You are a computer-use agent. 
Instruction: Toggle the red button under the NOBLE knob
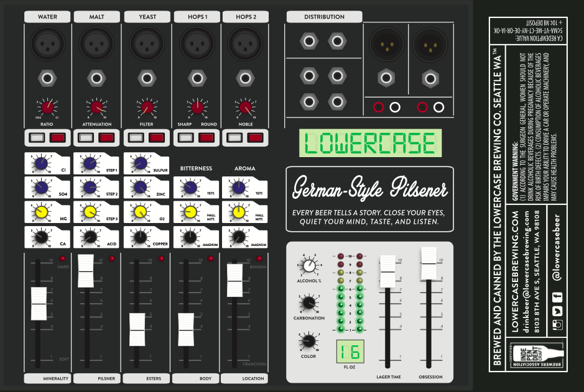(255, 138)
